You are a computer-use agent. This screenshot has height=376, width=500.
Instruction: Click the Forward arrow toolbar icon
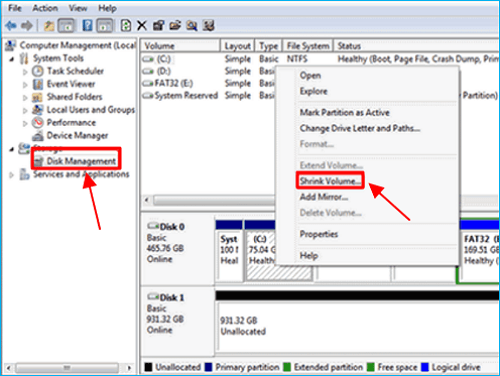(x=27, y=26)
